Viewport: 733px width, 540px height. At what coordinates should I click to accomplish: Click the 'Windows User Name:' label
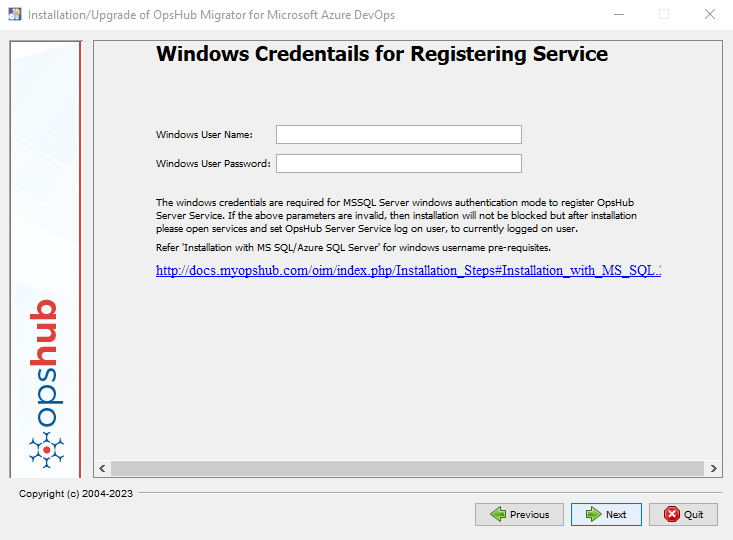tap(204, 134)
